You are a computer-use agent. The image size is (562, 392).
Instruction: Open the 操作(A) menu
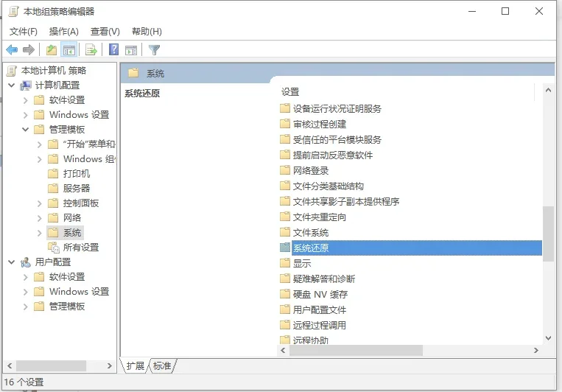[x=64, y=32]
